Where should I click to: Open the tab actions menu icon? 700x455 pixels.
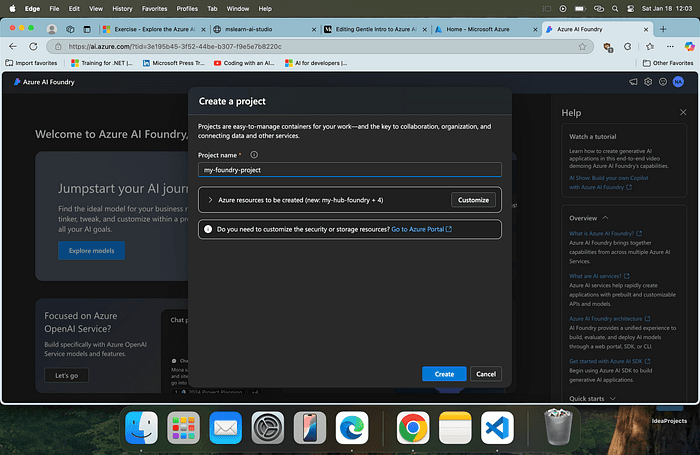87,29
